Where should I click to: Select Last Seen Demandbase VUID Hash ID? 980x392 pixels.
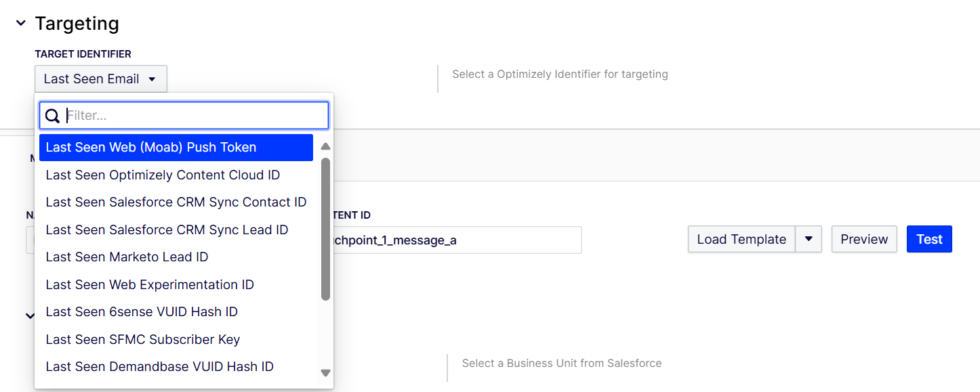176,367
